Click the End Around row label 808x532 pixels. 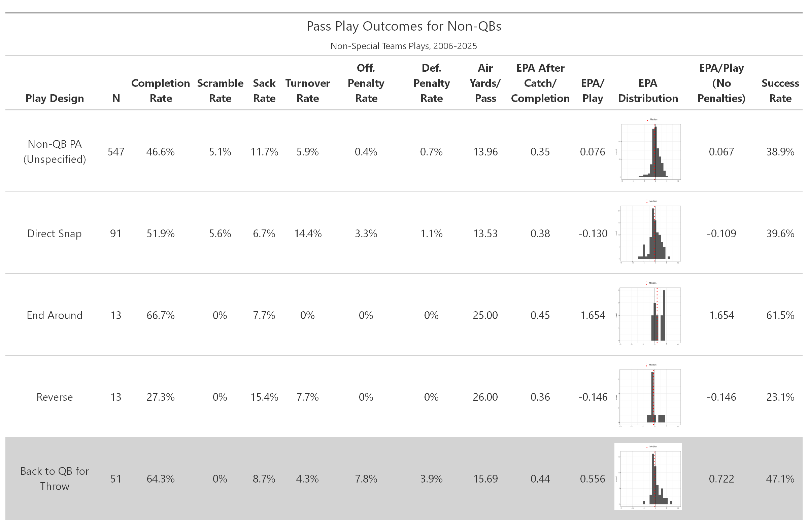55,315
